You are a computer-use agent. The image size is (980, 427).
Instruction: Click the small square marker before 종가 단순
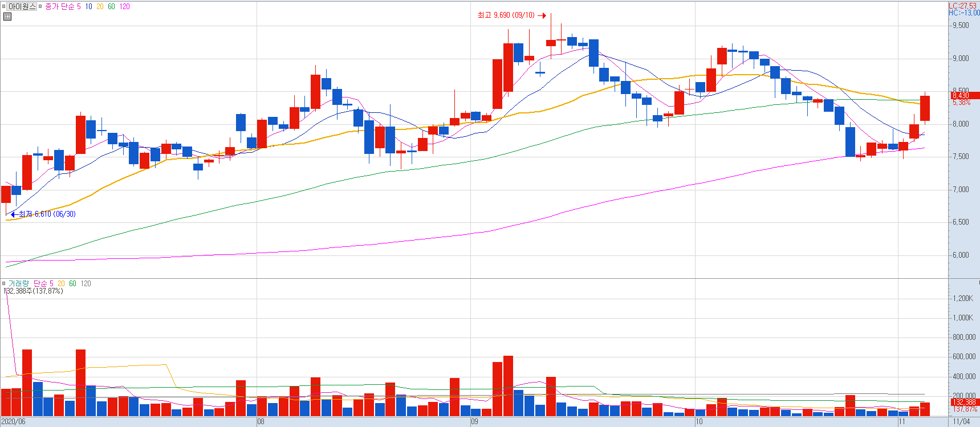click(40, 7)
